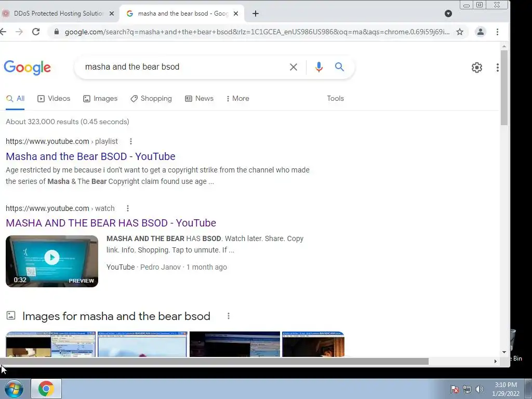The image size is (532, 399).
Task: Open the tab search dropdown arrow
Action: point(448,14)
